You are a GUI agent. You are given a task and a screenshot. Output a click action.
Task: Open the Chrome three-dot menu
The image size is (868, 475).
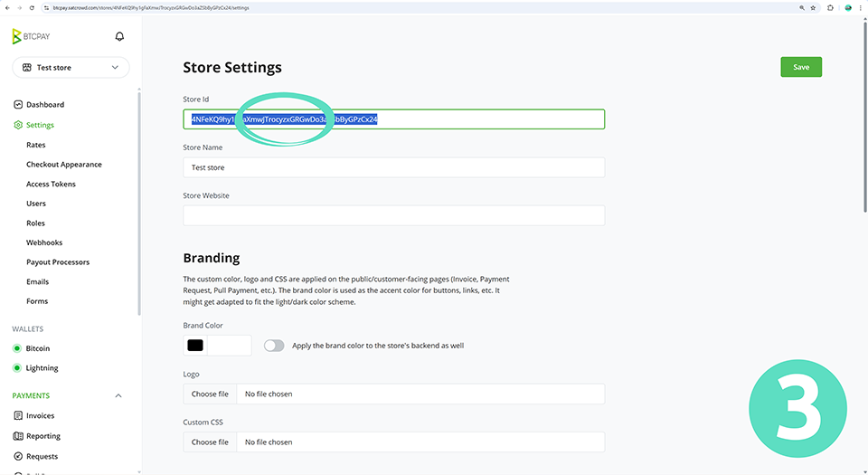click(x=862, y=7)
